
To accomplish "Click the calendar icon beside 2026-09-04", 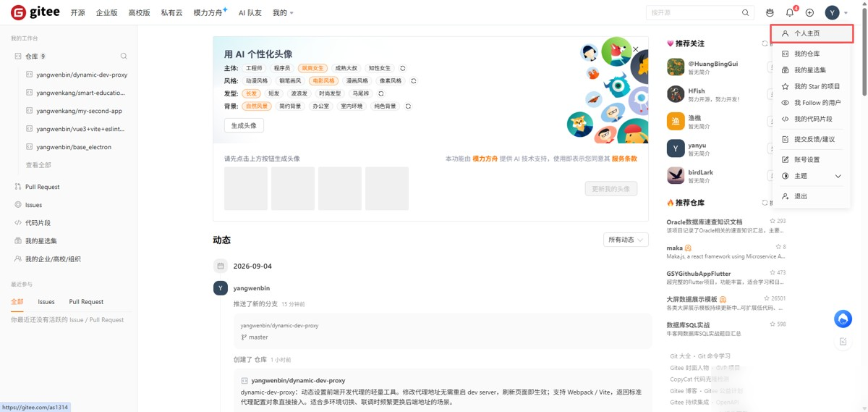I will tap(221, 266).
